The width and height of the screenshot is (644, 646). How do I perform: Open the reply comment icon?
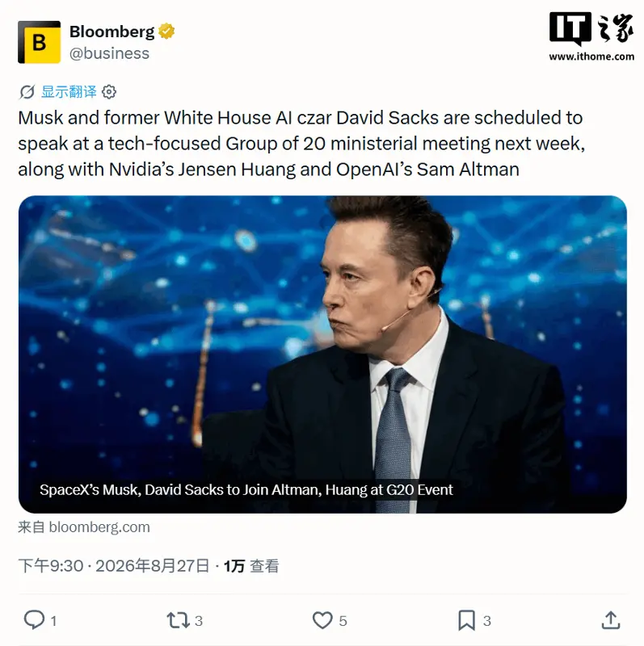[x=34, y=619]
